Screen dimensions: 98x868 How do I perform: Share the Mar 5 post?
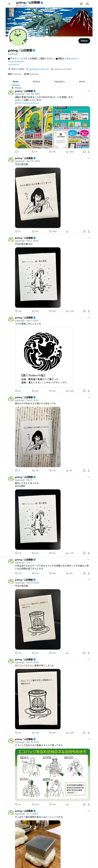pos(89,553)
